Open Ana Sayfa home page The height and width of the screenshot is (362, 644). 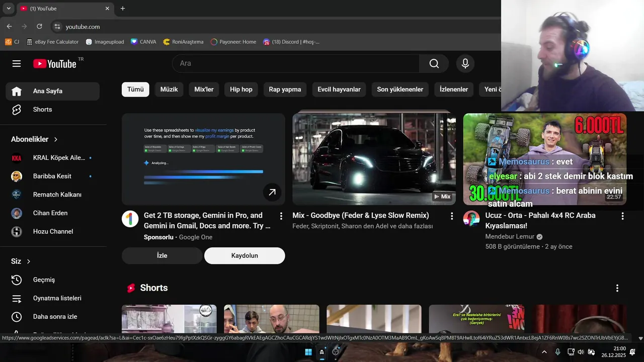coord(52,91)
